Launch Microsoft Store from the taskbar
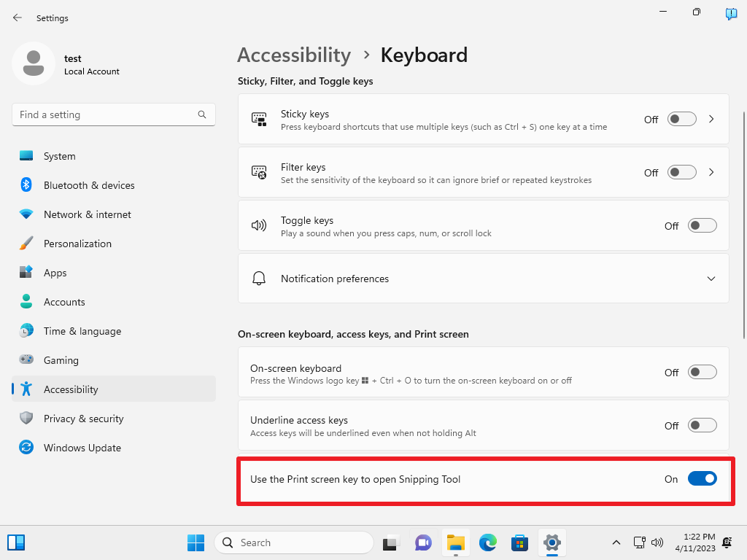The height and width of the screenshot is (560, 747). 519,542
